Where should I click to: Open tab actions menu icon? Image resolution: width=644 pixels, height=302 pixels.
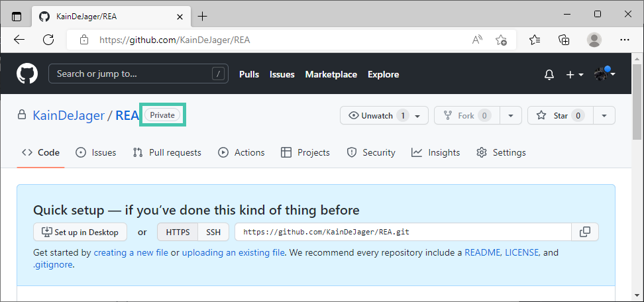pos(17,17)
